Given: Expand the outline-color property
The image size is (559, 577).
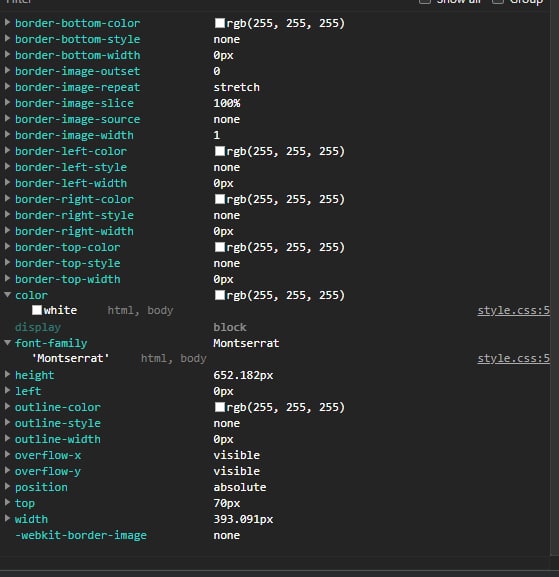Looking at the screenshot, I should coord(7,407).
